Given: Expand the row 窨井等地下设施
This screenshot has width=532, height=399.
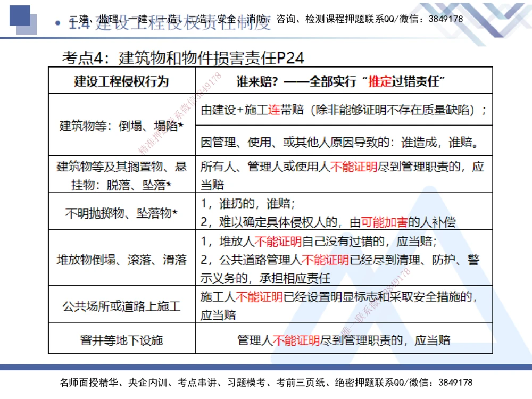Looking at the screenshot, I should tap(121, 339).
